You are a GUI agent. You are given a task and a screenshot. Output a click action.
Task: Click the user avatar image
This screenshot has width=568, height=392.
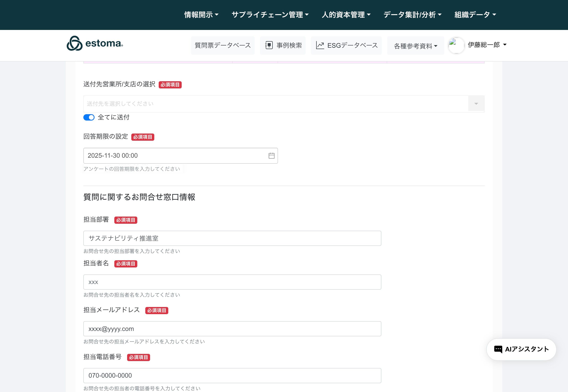click(456, 46)
